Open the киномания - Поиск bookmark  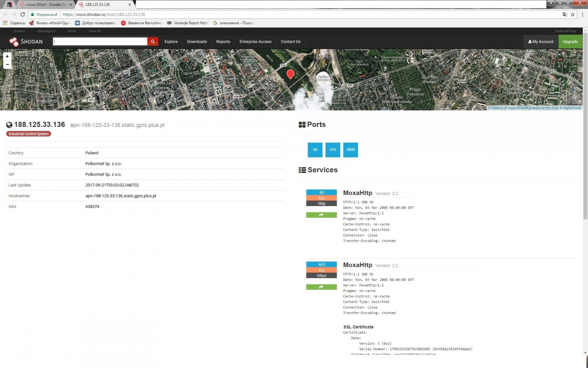[233, 23]
